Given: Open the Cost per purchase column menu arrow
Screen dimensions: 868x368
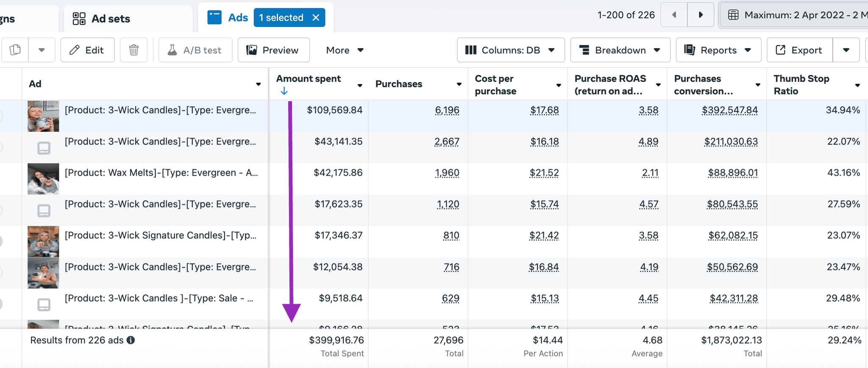Looking at the screenshot, I should tap(559, 86).
